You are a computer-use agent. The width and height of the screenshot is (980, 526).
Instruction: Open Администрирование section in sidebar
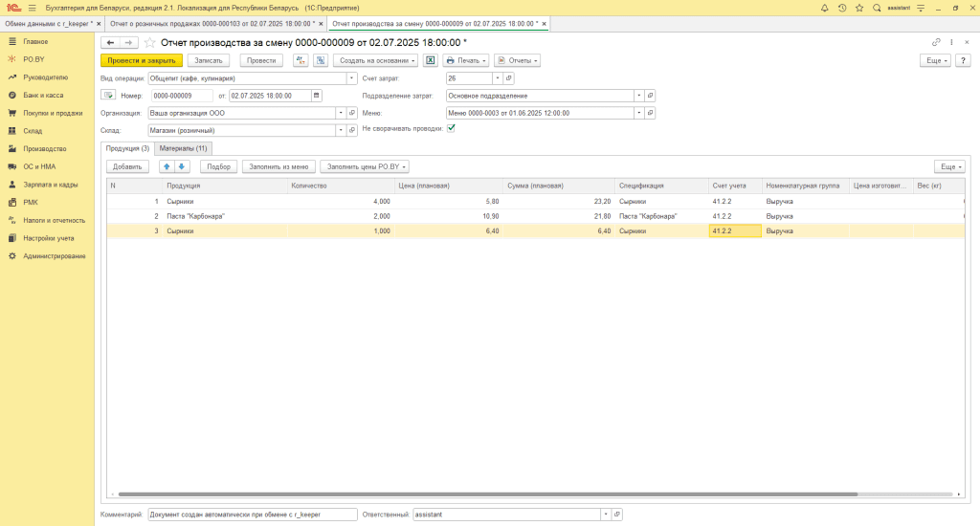click(55, 256)
